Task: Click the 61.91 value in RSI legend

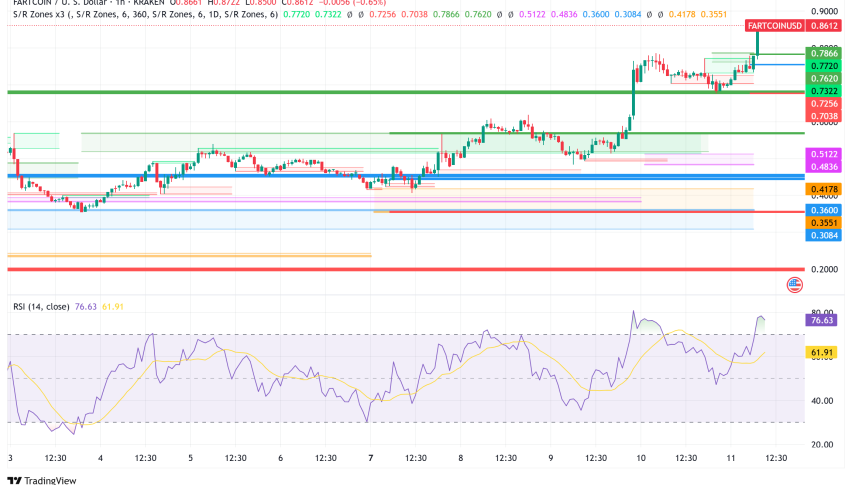Action: point(112,307)
